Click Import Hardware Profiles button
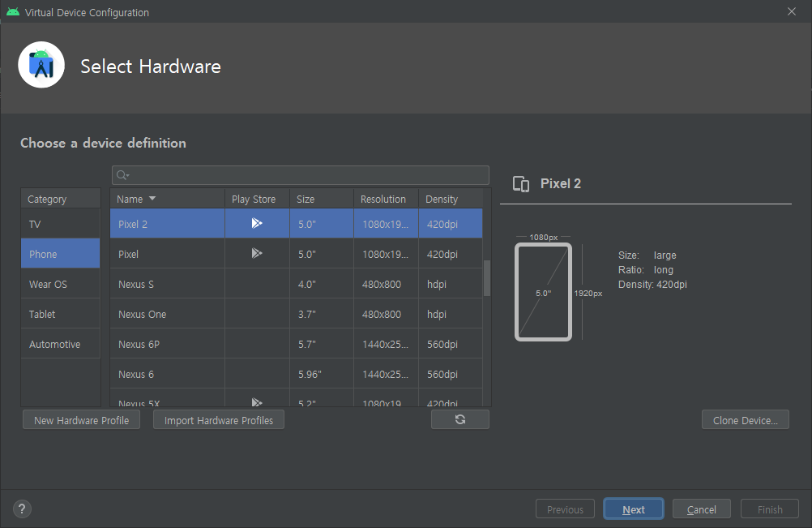 coord(219,420)
